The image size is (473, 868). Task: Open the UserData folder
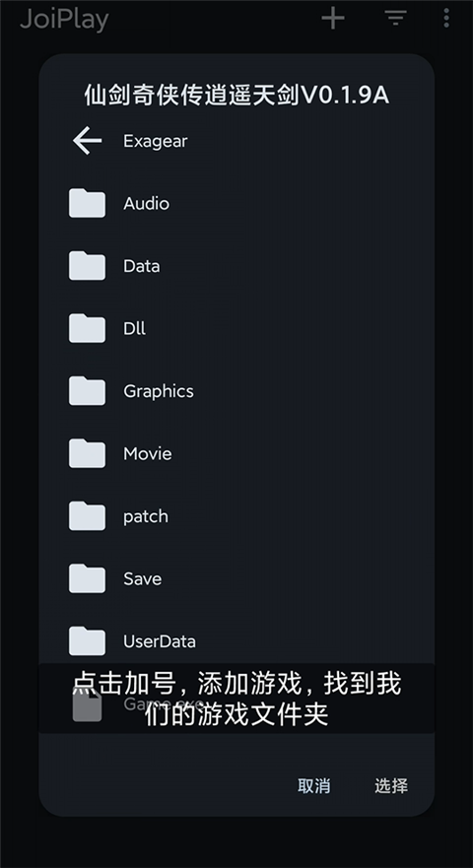click(x=236, y=641)
